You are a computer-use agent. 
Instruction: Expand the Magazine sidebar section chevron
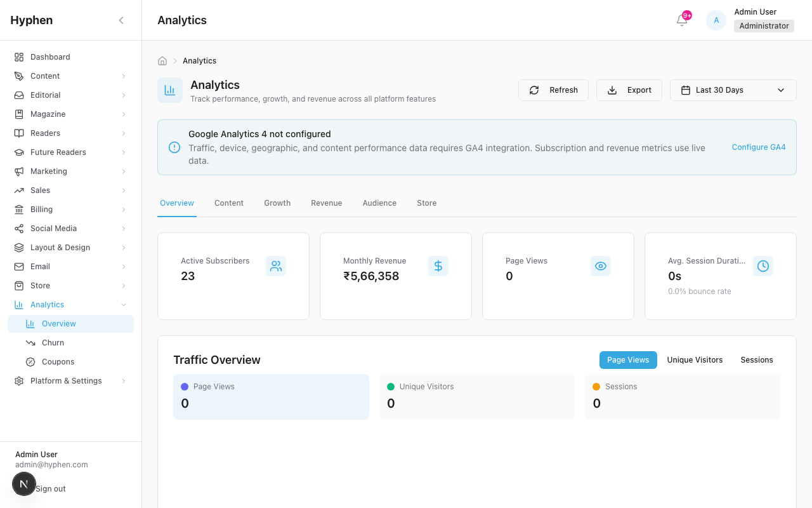(x=124, y=114)
